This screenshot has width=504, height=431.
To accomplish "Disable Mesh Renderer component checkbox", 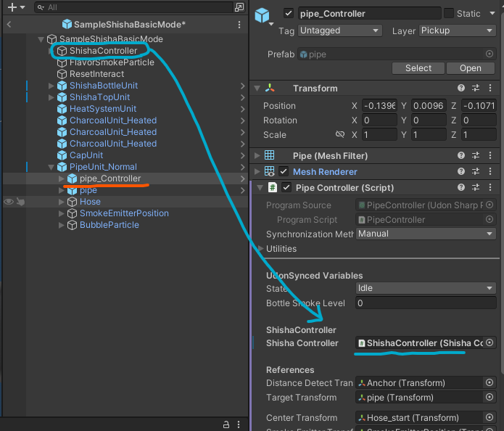I will click(x=283, y=171).
